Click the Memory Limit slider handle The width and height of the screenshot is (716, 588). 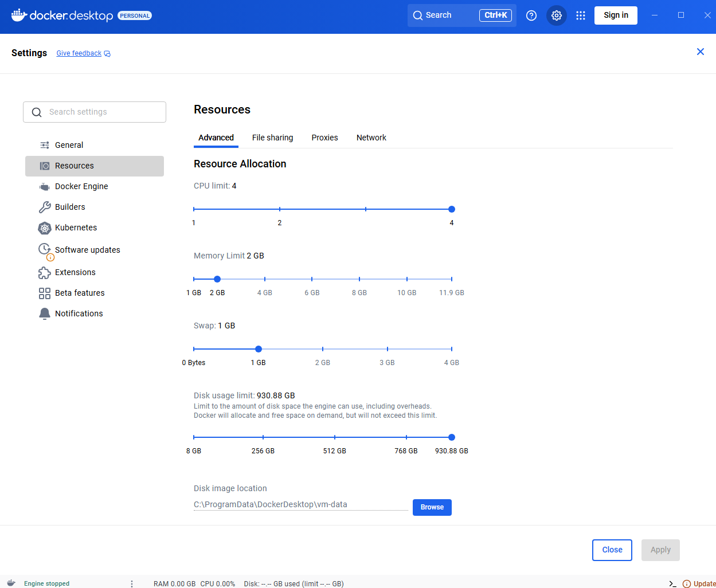[217, 279]
